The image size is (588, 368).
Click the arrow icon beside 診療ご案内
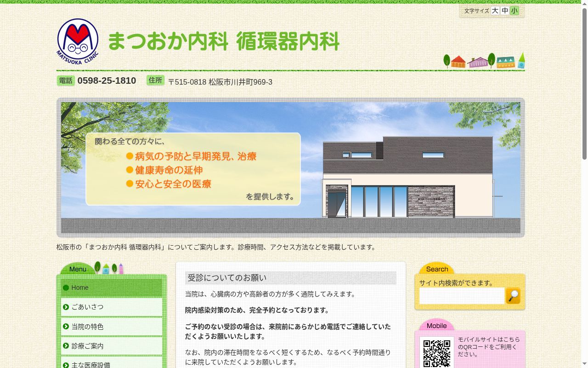[66, 346]
